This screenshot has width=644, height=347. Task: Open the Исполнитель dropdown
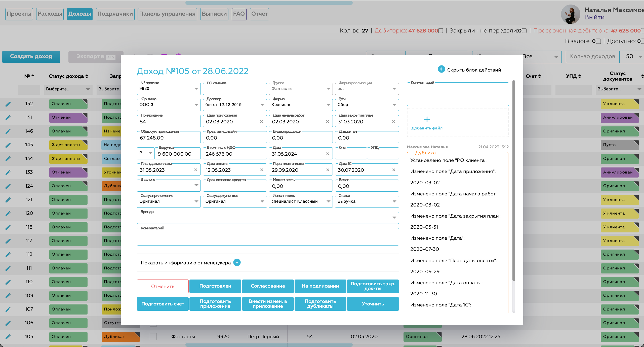coord(328,201)
